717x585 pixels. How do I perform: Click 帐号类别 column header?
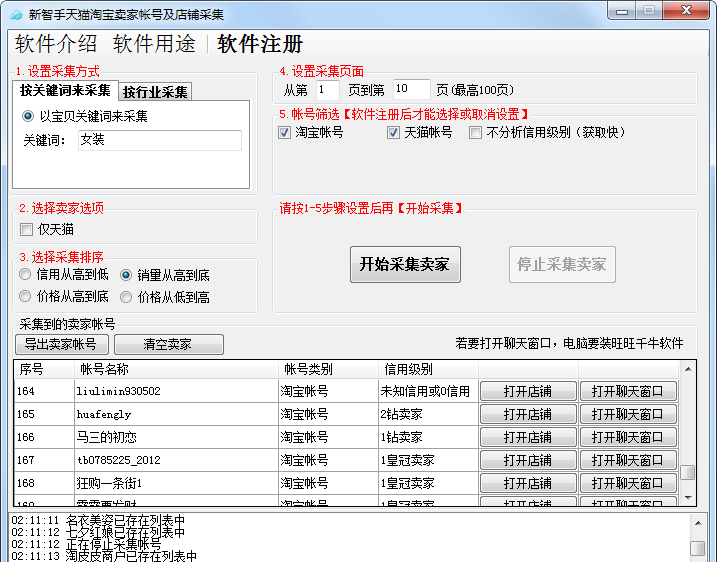[x=328, y=369]
